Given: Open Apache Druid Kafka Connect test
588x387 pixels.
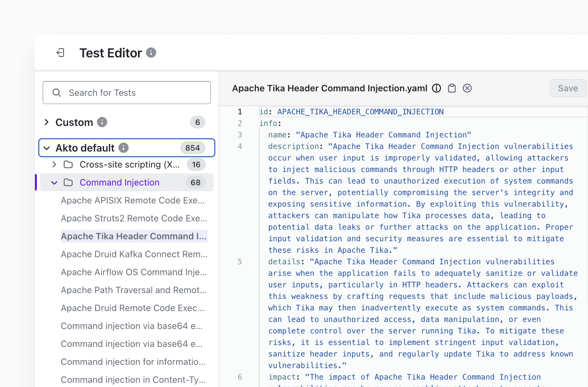Looking at the screenshot, I should [134, 254].
